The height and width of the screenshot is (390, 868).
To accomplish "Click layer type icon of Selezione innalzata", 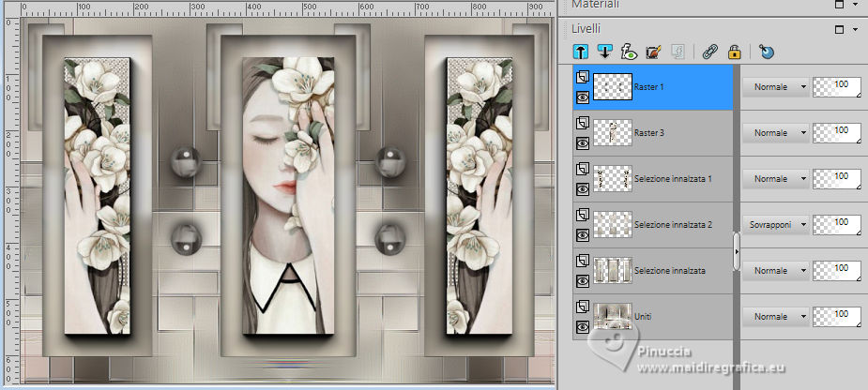I will 583,262.
